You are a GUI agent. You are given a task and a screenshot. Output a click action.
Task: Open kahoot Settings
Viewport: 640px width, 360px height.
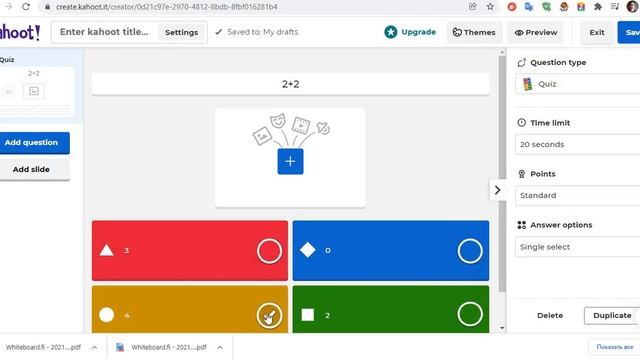tap(182, 32)
